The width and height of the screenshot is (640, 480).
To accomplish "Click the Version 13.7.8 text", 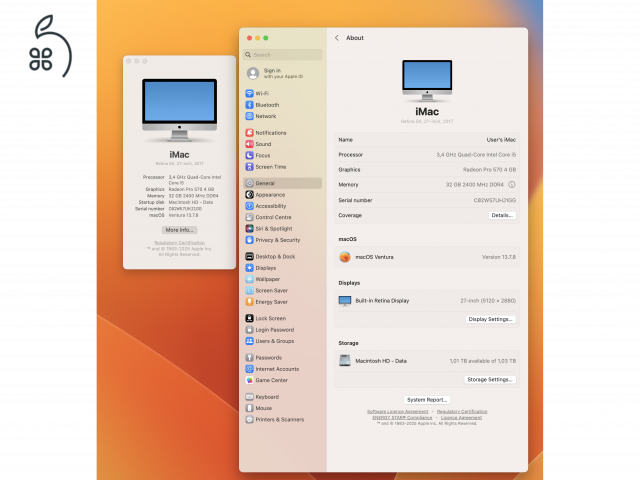I will tap(499, 257).
